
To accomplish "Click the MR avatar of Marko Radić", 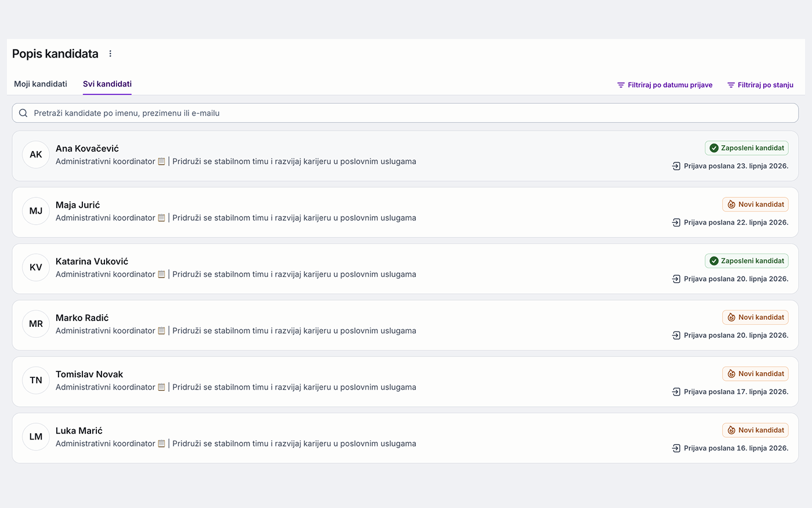I will tap(36, 323).
